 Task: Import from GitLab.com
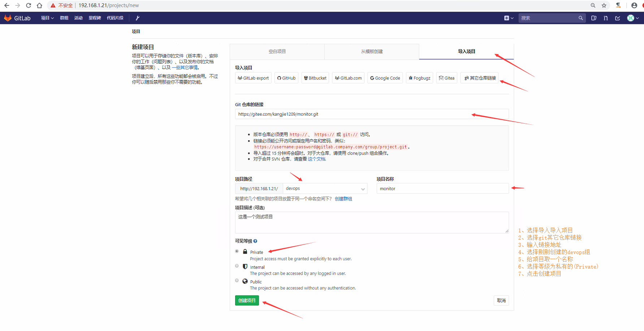pyautogui.click(x=348, y=78)
